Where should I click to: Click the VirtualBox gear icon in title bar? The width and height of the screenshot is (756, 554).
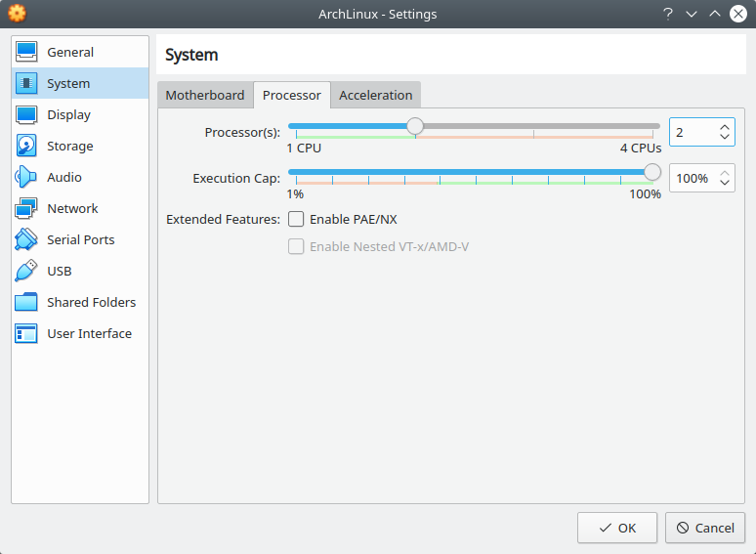17,14
